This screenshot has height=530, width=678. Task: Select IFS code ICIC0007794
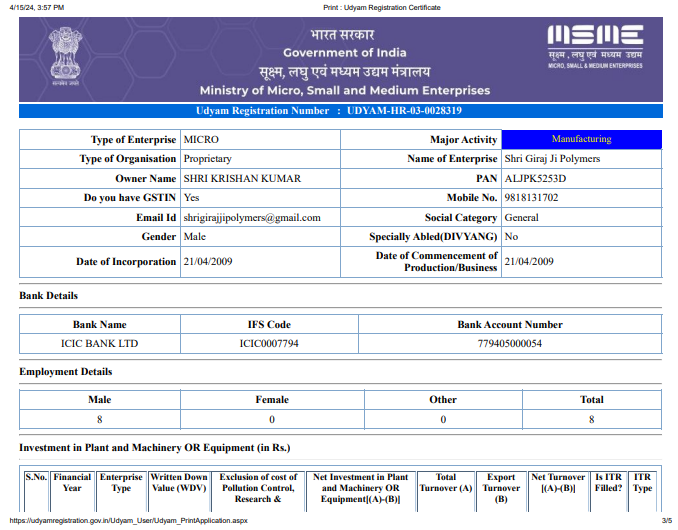pyautogui.click(x=269, y=344)
